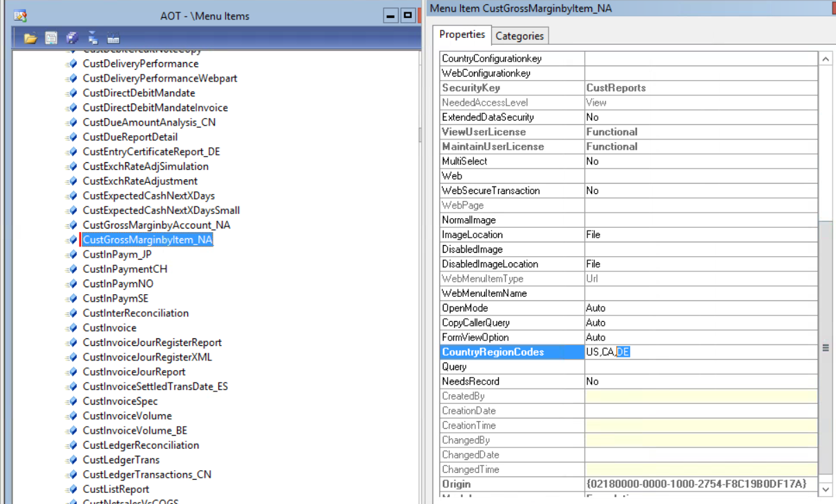
Task: Click the properties scrollbar down arrow
Action: point(826,489)
